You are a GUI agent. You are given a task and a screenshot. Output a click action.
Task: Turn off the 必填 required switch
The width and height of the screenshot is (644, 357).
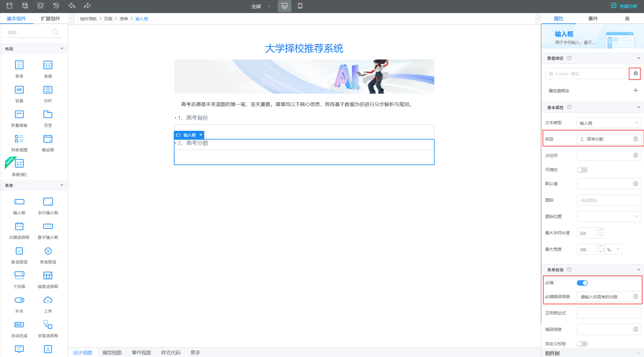582,283
